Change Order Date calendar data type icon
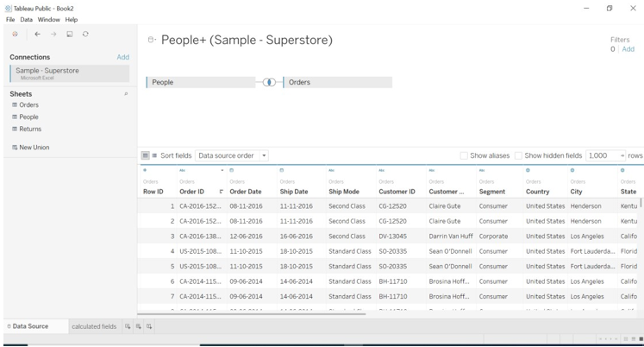 click(x=232, y=170)
